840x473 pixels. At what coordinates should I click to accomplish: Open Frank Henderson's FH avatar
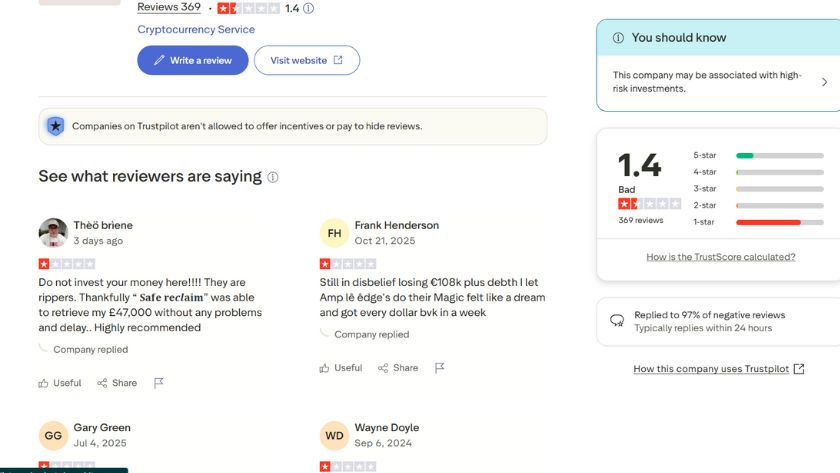(x=334, y=233)
